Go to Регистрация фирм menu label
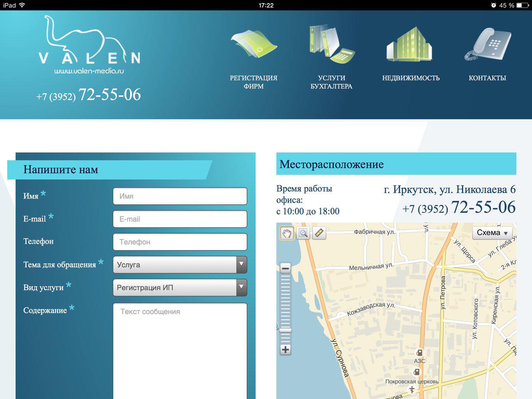Image resolution: width=532 pixels, height=399 pixels. point(254,82)
